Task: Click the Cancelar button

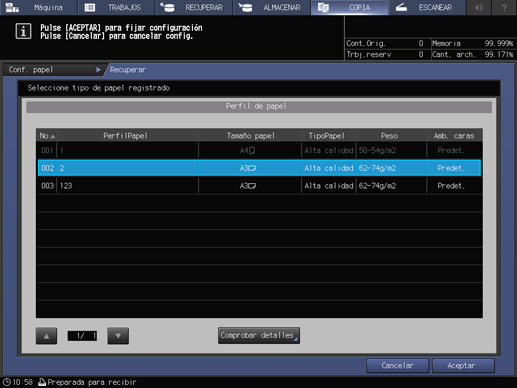Action: 397,366
